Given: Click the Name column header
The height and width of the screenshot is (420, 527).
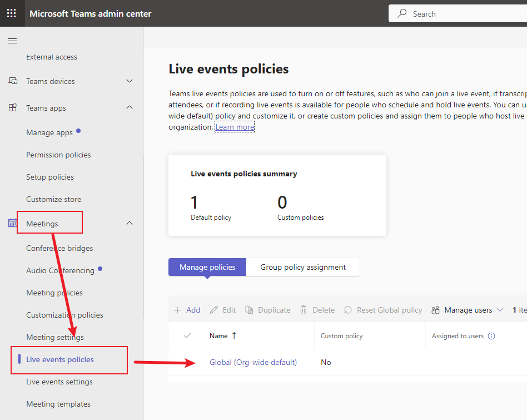Looking at the screenshot, I should [218, 336].
